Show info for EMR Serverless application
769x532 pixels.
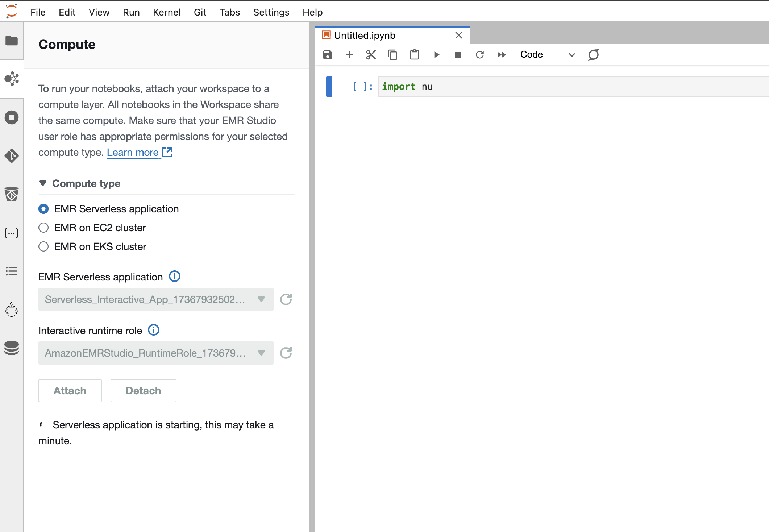[x=175, y=277]
